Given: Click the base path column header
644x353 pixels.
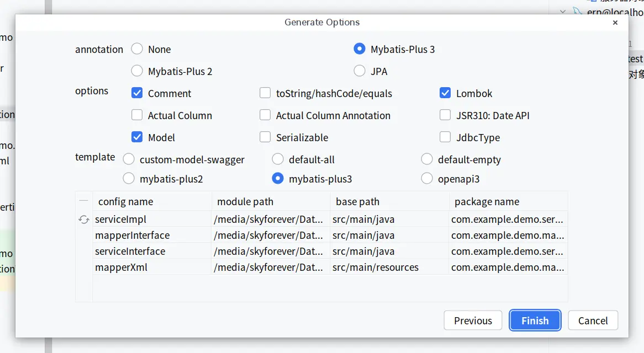Looking at the screenshot, I should pyautogui.click(x=390, y=201).
